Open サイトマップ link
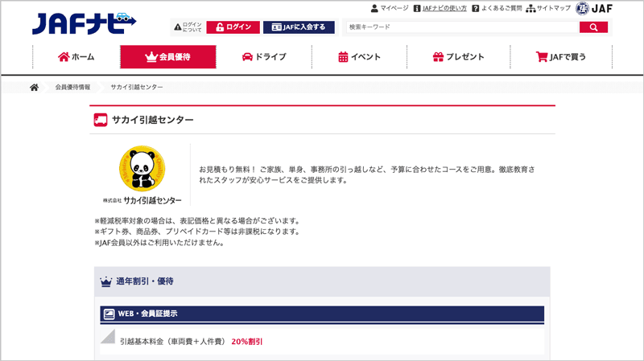 [548, 8]
